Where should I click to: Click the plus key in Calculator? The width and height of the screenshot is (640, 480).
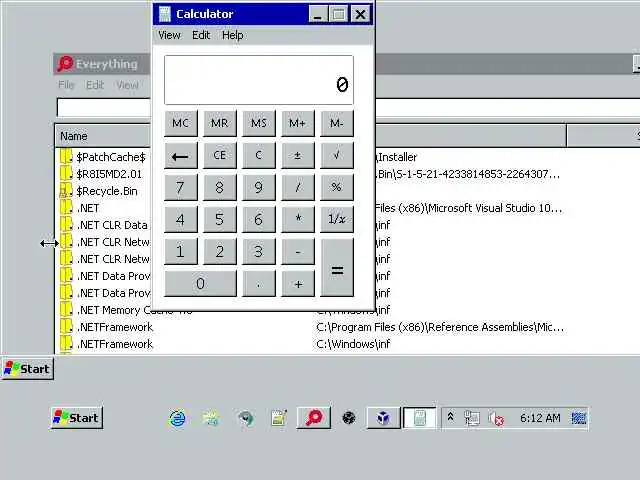[x=298, y=284]
